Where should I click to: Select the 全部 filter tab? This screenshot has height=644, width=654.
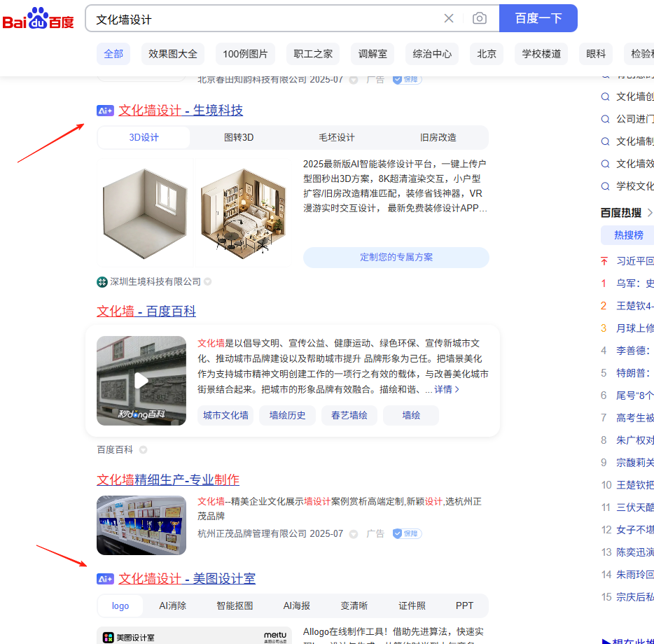[113, 54]
